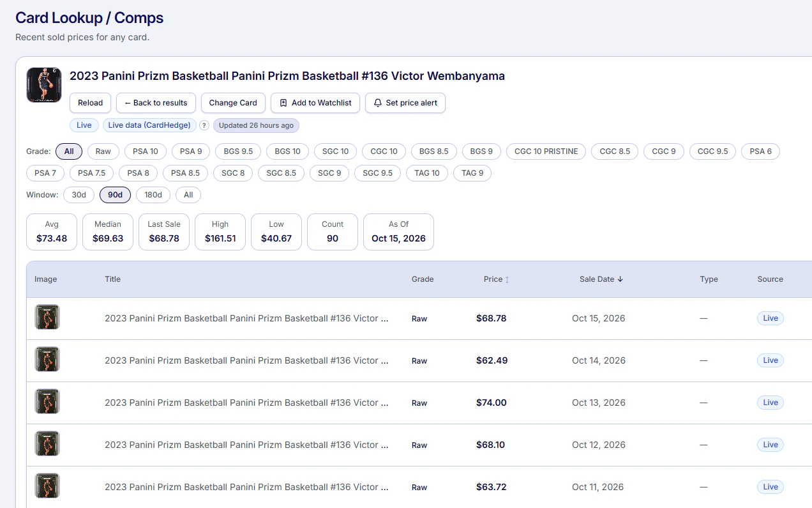Filter by BGS 10 grade
The width and height of the screenshot is (812, 508).
click(287, 151)
